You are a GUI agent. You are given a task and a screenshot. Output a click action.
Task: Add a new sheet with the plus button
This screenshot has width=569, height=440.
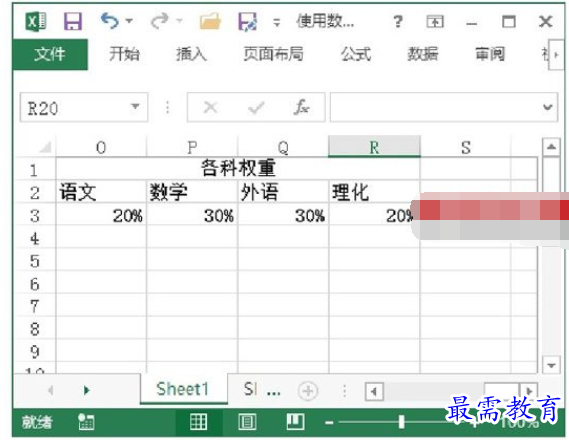(x=308, y=391)
